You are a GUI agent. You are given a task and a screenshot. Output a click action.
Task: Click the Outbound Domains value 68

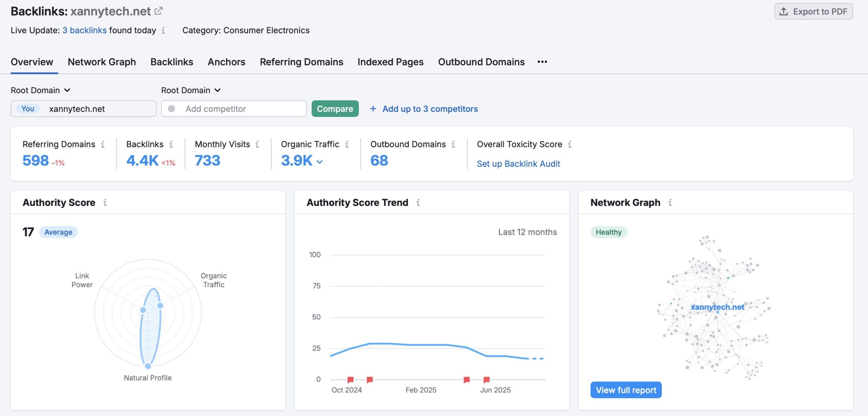point(379,161)
